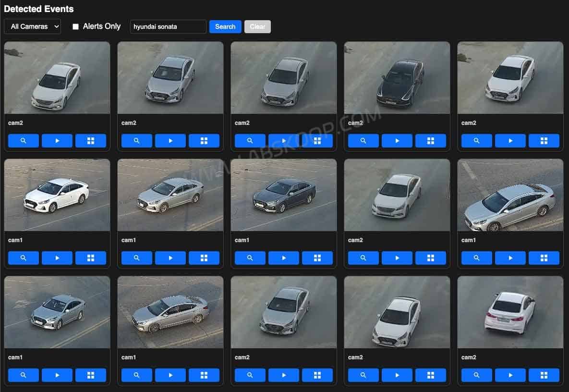
Task: Open grid icon on second card of bottom row
Action: point(204,375)
